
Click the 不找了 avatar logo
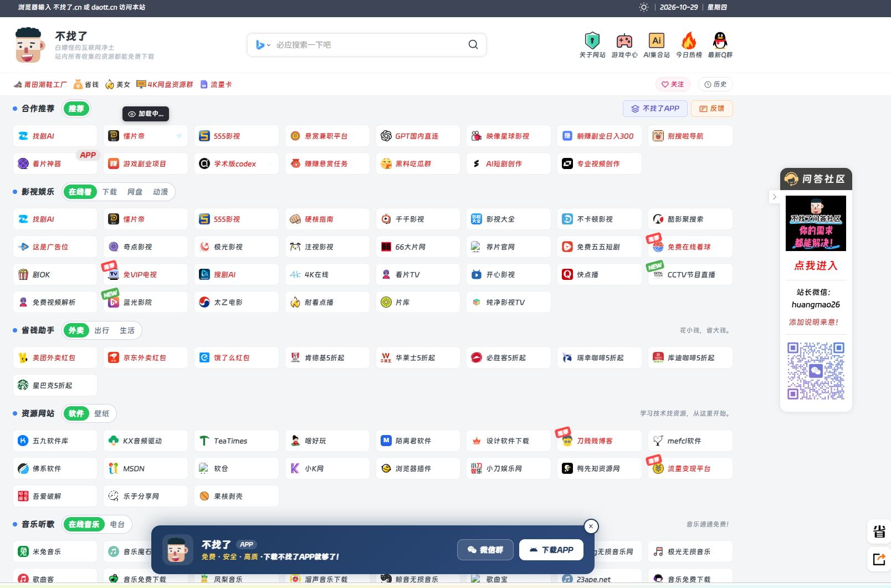(x=29, y=45)
